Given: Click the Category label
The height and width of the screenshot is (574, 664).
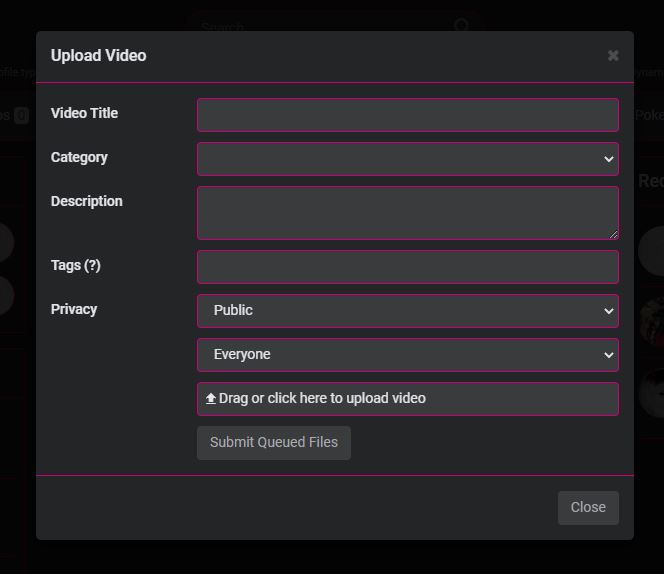Looking at the screenshot, I should click(x=79, y=157).
